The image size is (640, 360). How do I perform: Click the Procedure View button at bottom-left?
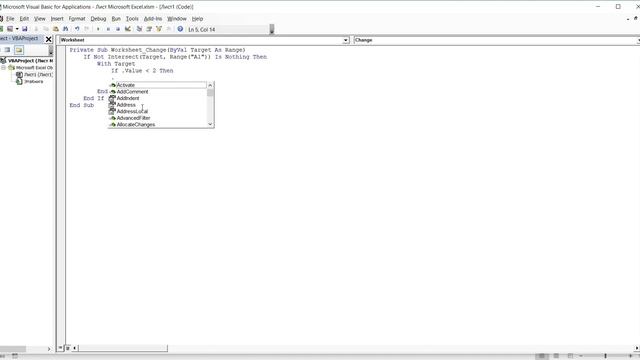pyautogui.click(x=60, y=348)
